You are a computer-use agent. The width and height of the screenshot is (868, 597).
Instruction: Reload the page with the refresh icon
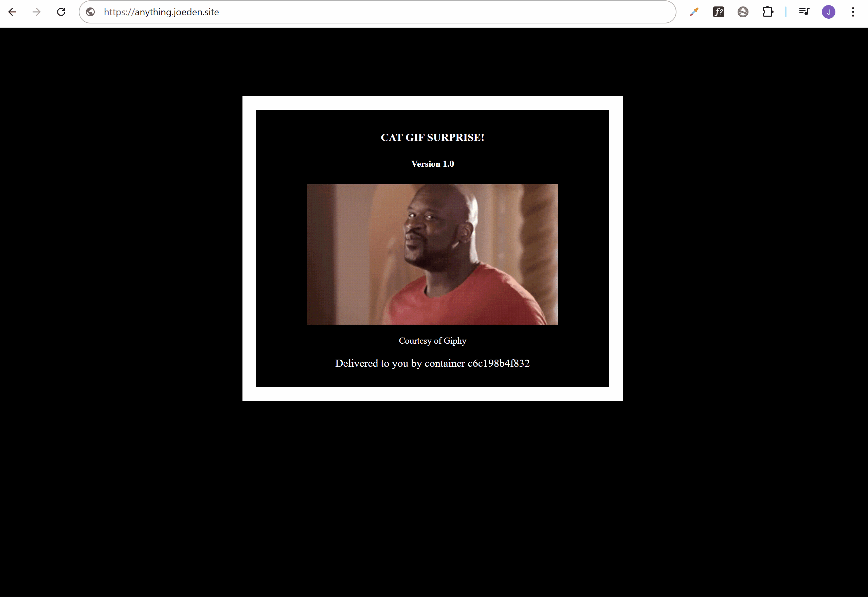point(61,12)
